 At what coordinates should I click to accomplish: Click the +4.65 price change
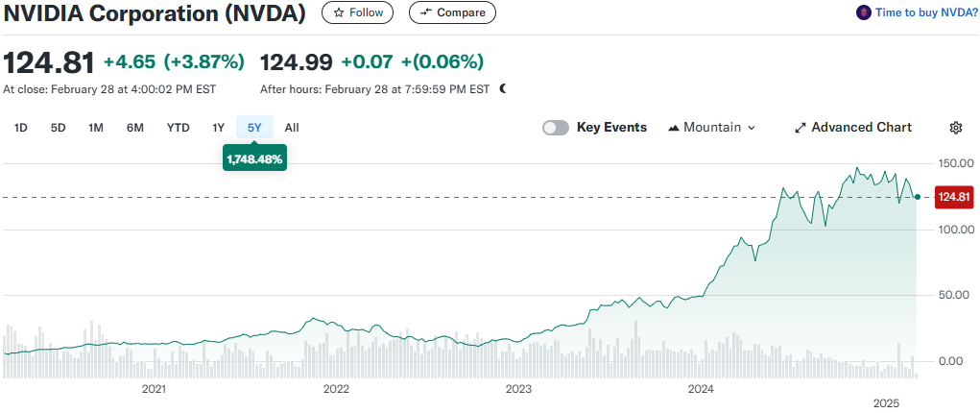[x=130, y=61]
